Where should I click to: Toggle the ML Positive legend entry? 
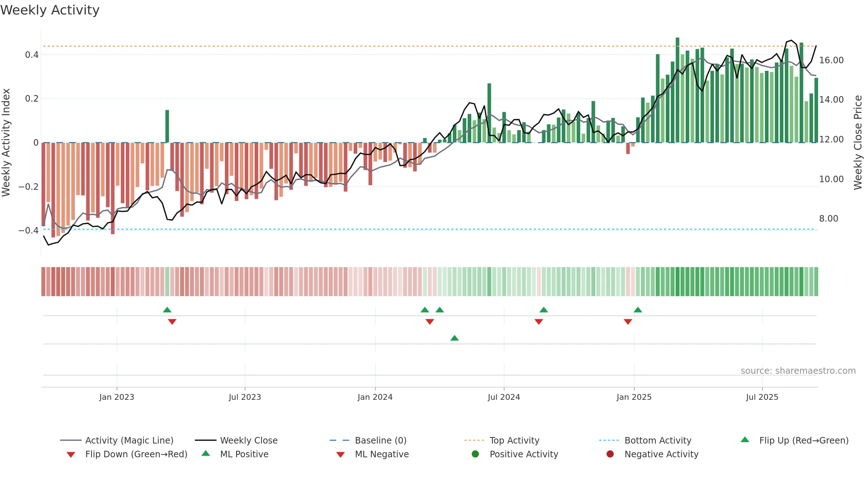pos(235,454)
